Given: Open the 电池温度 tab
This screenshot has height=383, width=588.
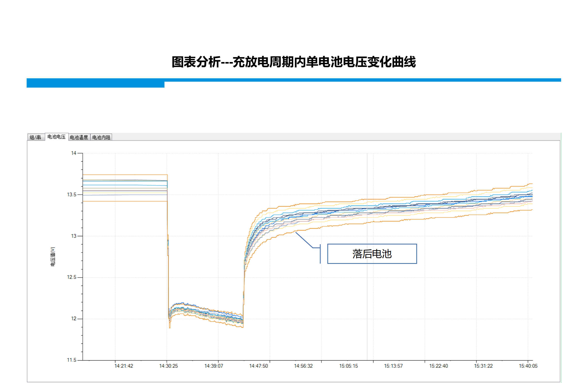Looking at the screenshot, I should pyautogui.click(x=79, y=137).
